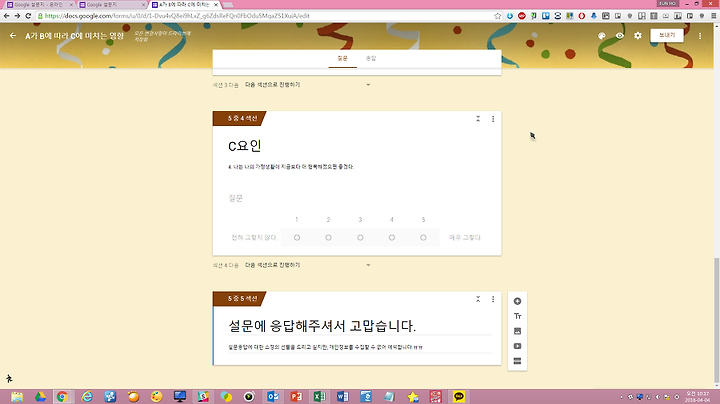Add a video from the side toolbar
The height and width of the screenshot is (404, 720).
pyautogui.click(x=518, y=346)
